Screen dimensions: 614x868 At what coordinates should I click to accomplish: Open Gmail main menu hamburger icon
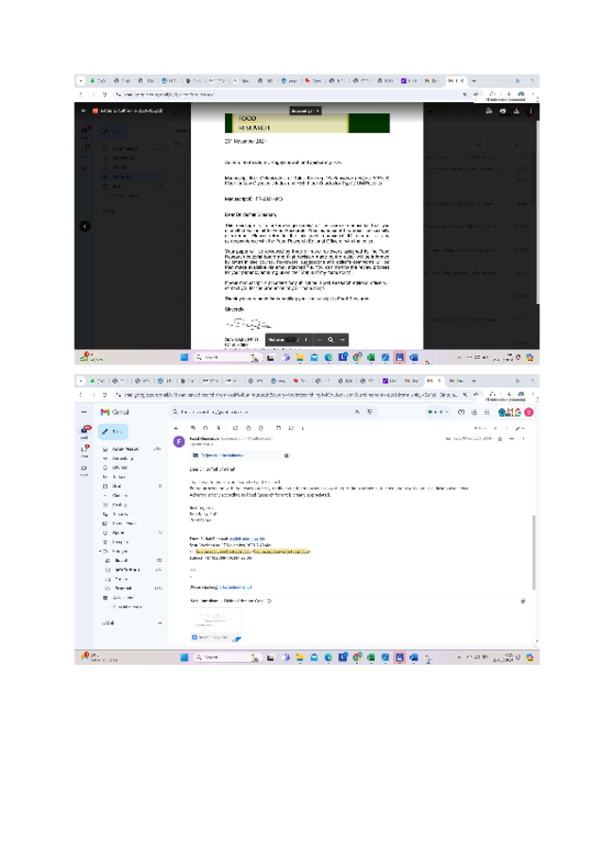point(84,412)
